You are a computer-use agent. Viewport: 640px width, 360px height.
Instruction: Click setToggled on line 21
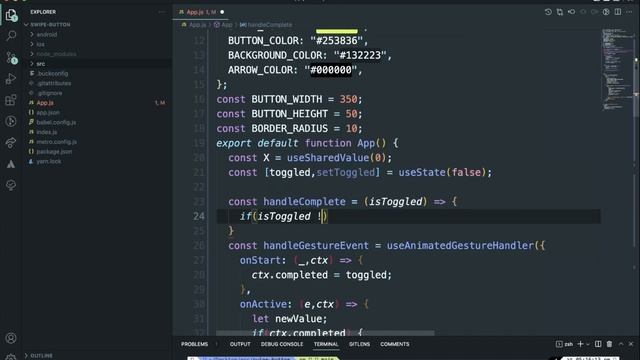(346, 173)
